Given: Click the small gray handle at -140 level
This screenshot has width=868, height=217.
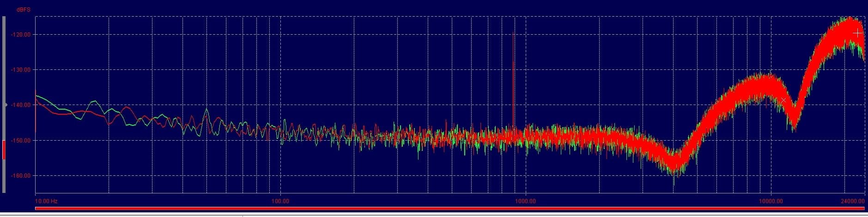Looking at the screenshot, I should tap(6, 105).
